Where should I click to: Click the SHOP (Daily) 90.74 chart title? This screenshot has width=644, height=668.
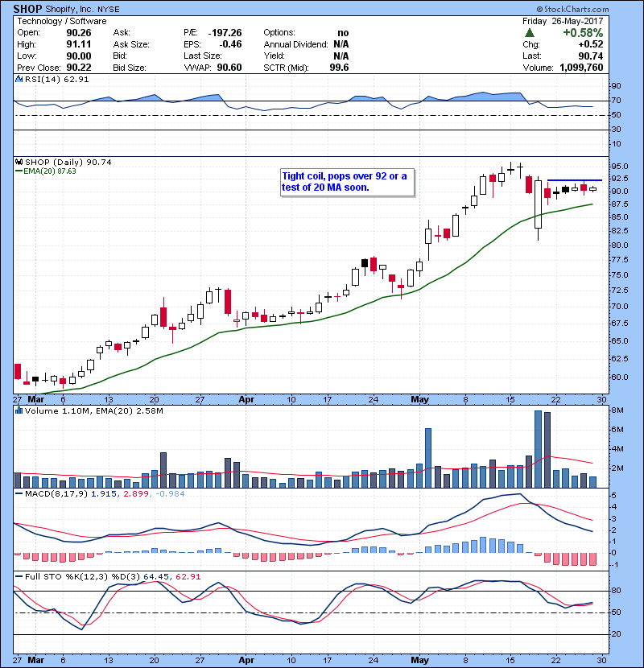point(68,162)
